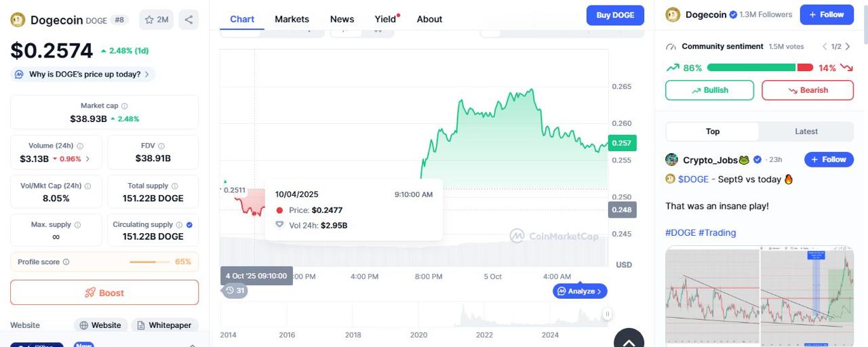Go to next community sentiment page
868x347 pixels.
click(848, 47)
